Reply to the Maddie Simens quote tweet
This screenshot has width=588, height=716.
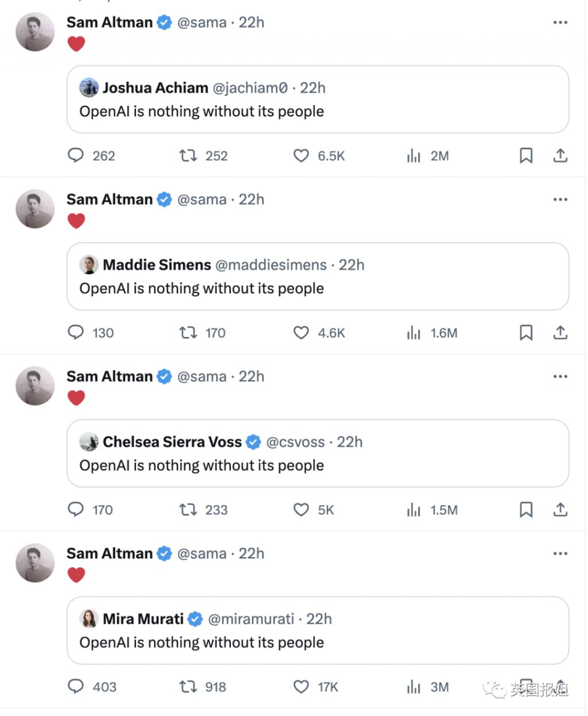click(76, 332)
